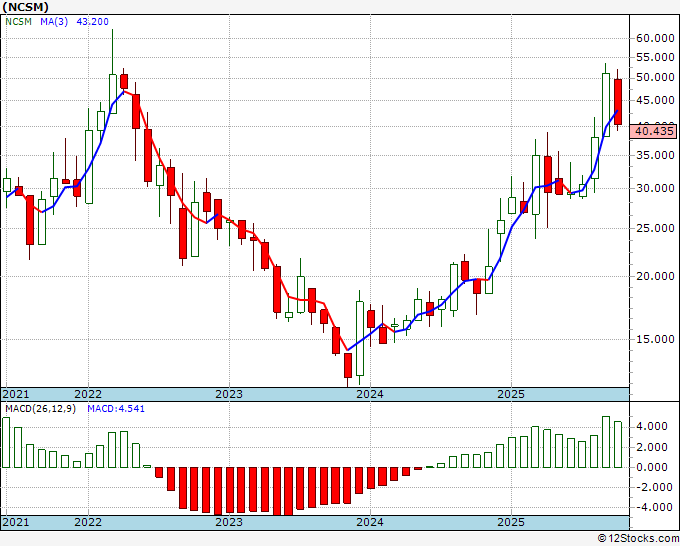
Task: Click the MACD(26,12,9) indicator label
Action: click(x=40, y=409)
